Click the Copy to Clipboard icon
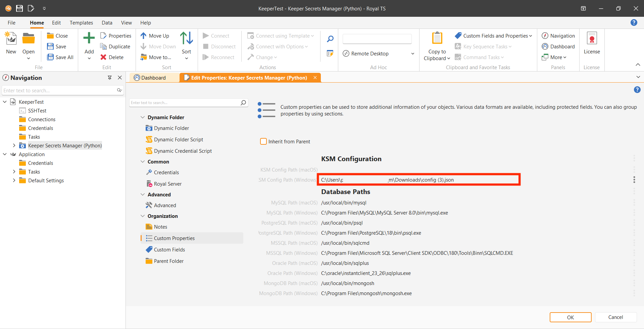Screen dimensions: 644x329 click(x=437, y=38)
